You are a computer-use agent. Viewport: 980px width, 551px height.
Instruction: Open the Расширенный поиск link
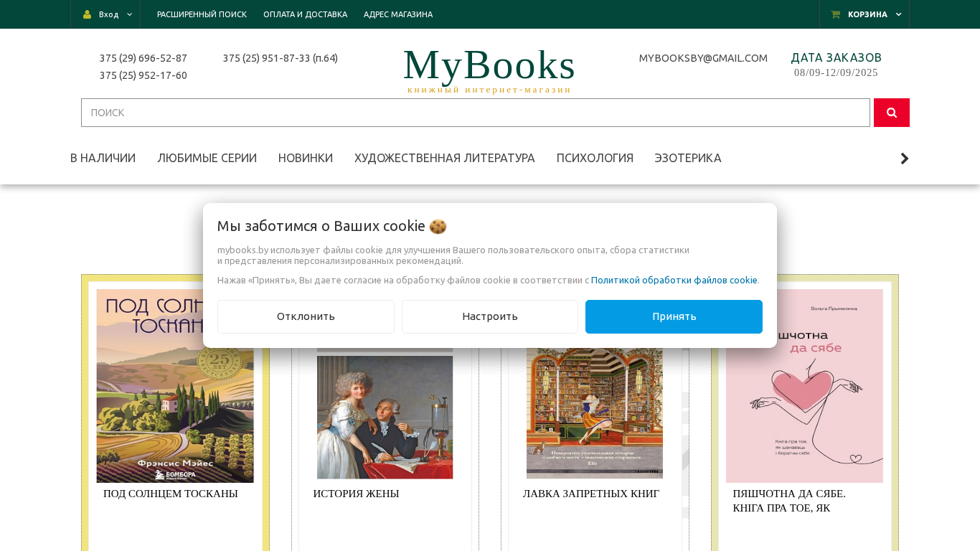[202, 14]
